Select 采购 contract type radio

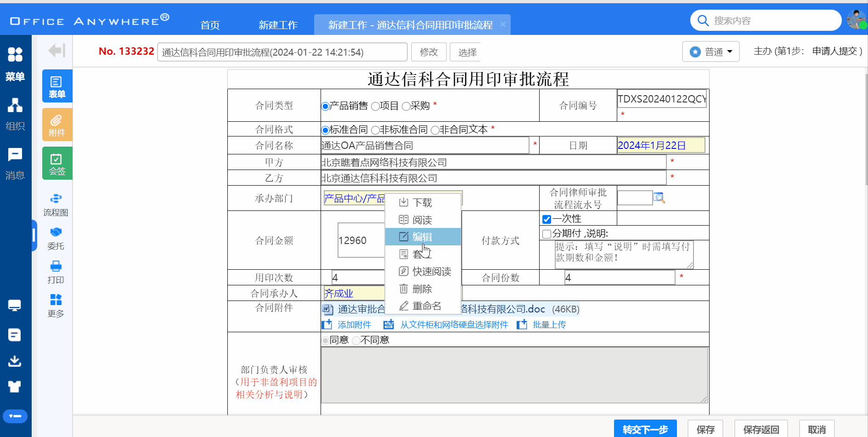point(406,107)
